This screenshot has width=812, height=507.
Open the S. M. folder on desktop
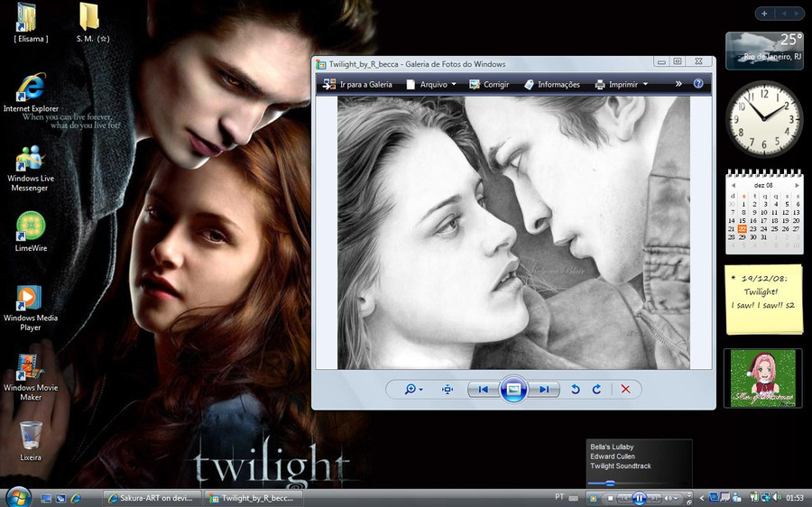click(93, 23)
